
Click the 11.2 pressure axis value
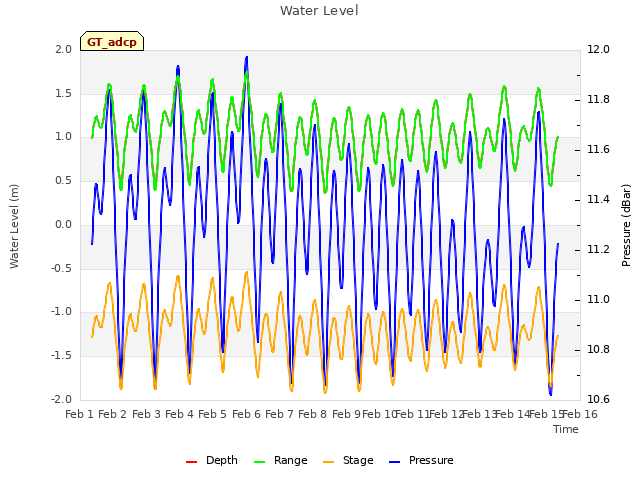pos(598,250)
